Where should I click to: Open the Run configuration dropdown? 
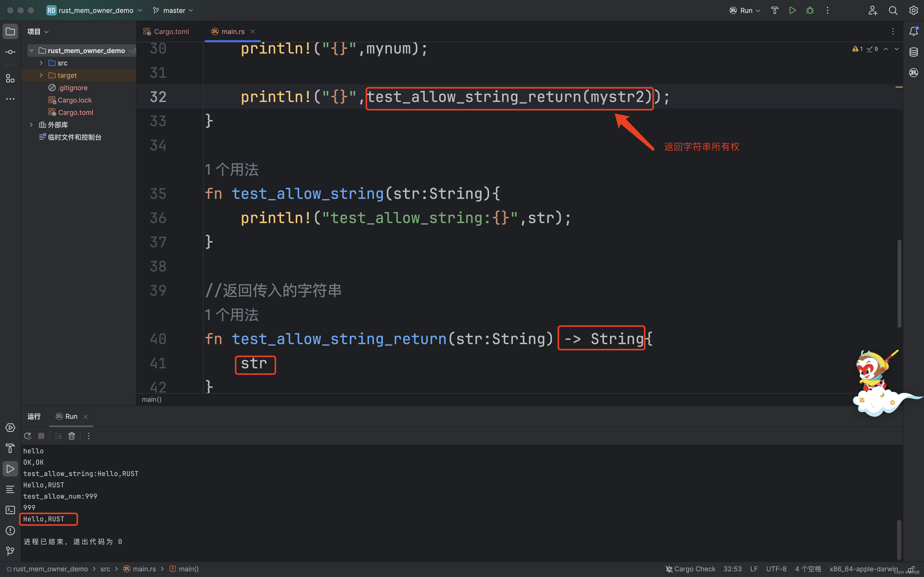pyautogui.click(x=745, y=10)
